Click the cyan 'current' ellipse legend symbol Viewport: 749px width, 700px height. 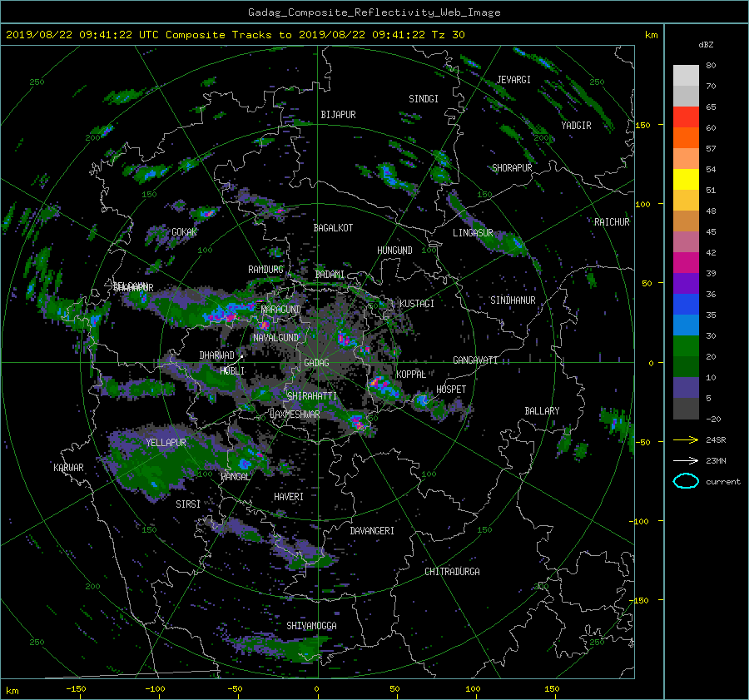(x=686, y=481)
